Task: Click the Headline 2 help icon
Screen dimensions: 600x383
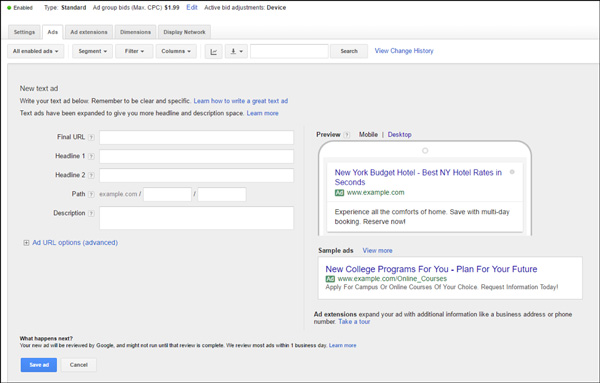Action: (x=91, y=176)
